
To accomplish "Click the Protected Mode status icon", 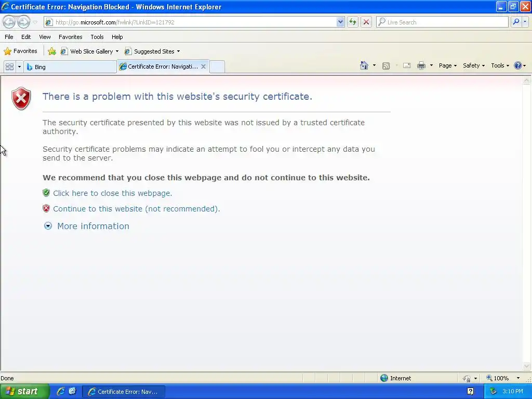I will [x=467, y=378].
